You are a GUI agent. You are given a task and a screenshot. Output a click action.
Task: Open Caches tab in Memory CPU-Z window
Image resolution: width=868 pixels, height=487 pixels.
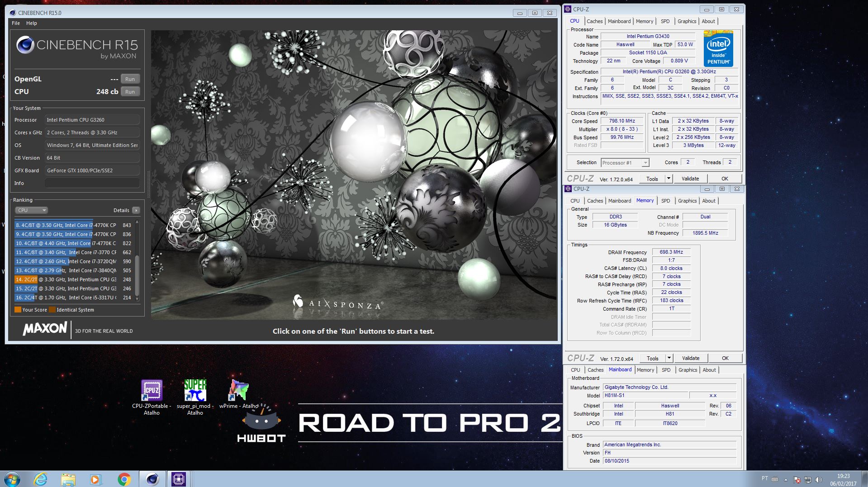595,201
